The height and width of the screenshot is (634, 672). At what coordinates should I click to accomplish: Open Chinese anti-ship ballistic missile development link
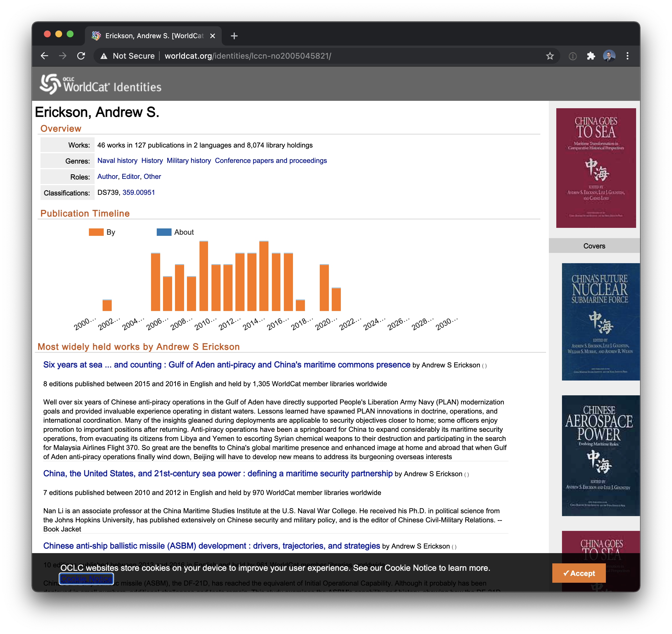tap(212, 546)
